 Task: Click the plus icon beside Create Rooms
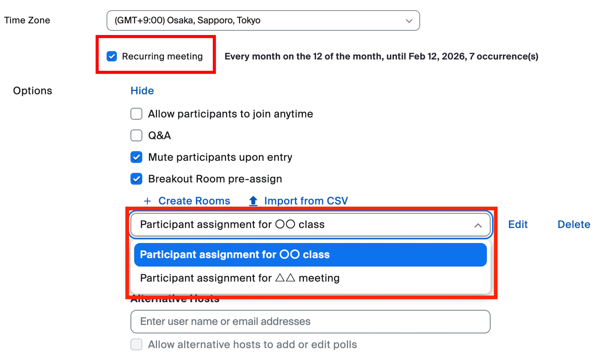tap(147, 201)
